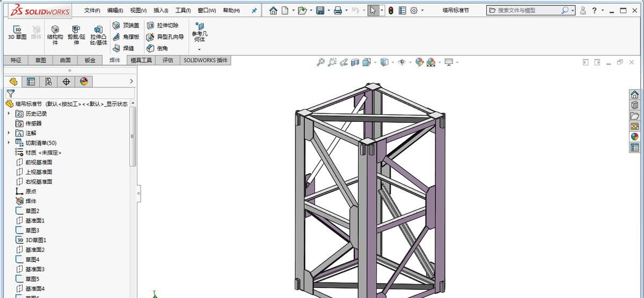The width and height of the screenshot is (644, 298).
Task: Open the 异型孔向导 hole wizard
Action: pos(165,37)
